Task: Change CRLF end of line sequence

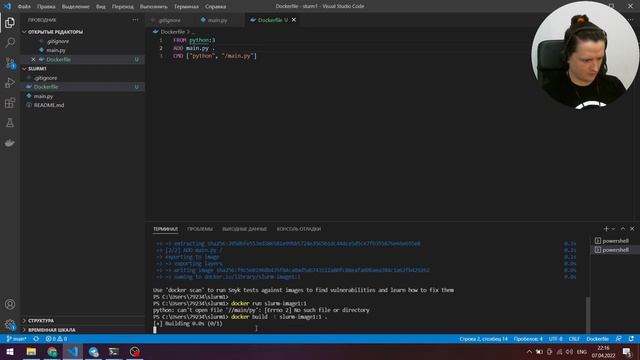Action: click(574, 339)
